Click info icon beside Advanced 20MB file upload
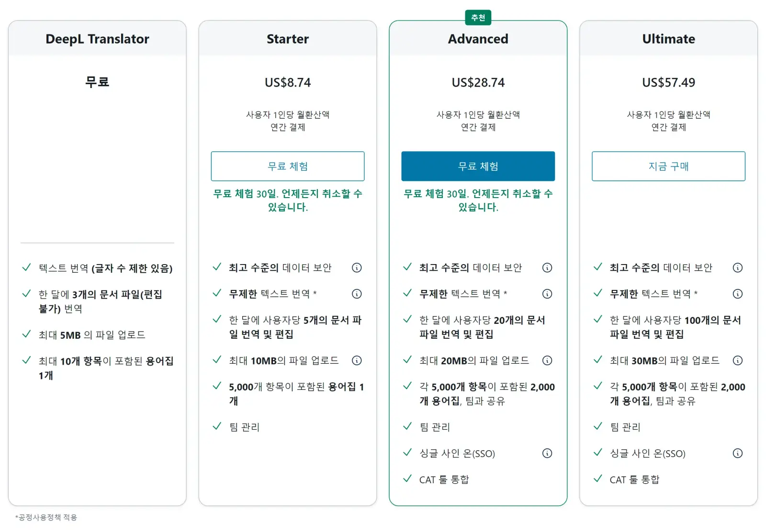Image resolution: width=766 pixels, height=532 pixels. click(547, 360)
